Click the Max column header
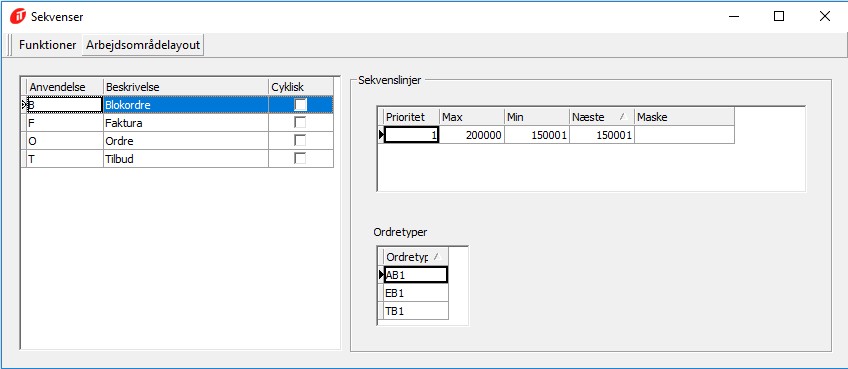Viewport: 848px width, 369px height. point(472,117)
